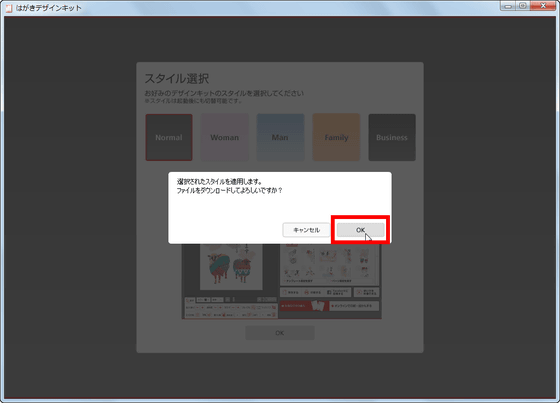Click the red banner in style preview

[x=304, y=306]
